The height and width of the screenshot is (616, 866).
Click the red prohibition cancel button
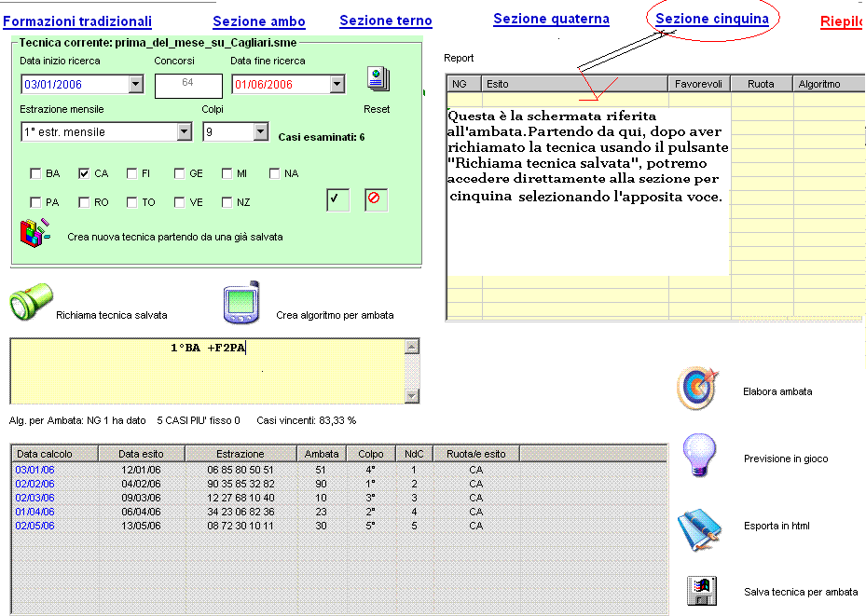click(376, 199)
